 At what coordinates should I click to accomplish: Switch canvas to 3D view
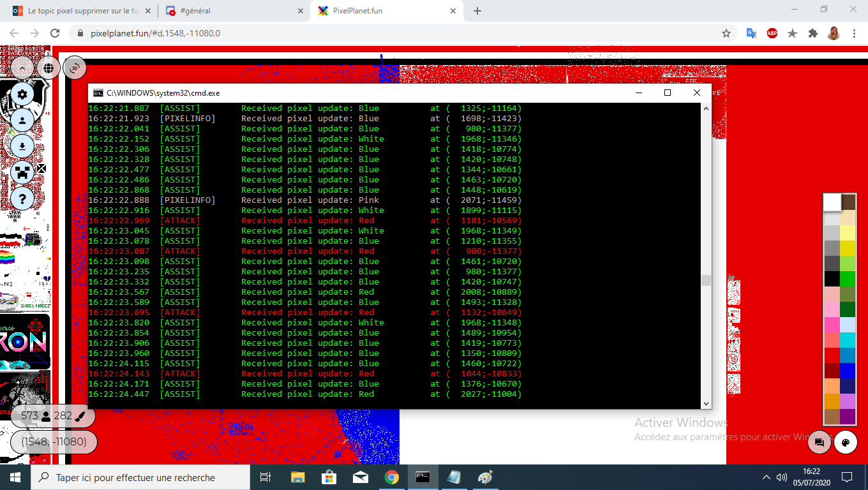(75, 68)
